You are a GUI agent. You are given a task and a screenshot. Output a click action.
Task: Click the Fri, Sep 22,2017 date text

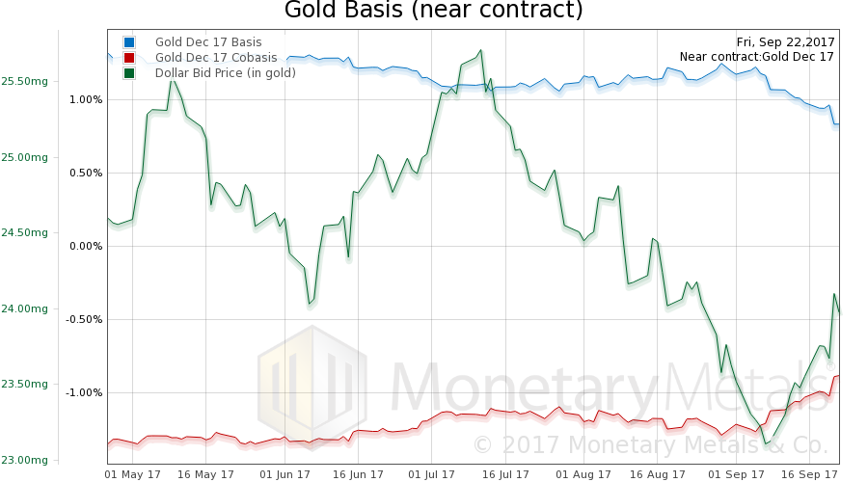(785, 41)
